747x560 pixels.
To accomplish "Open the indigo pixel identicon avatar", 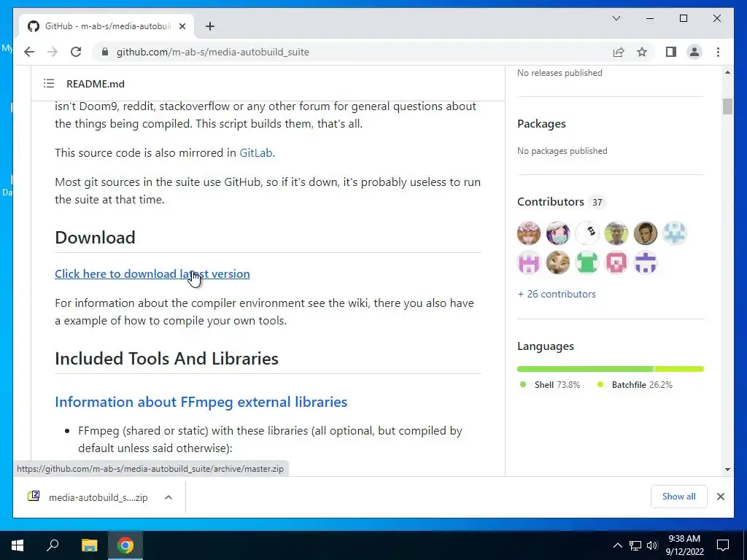I will (646, 262).
